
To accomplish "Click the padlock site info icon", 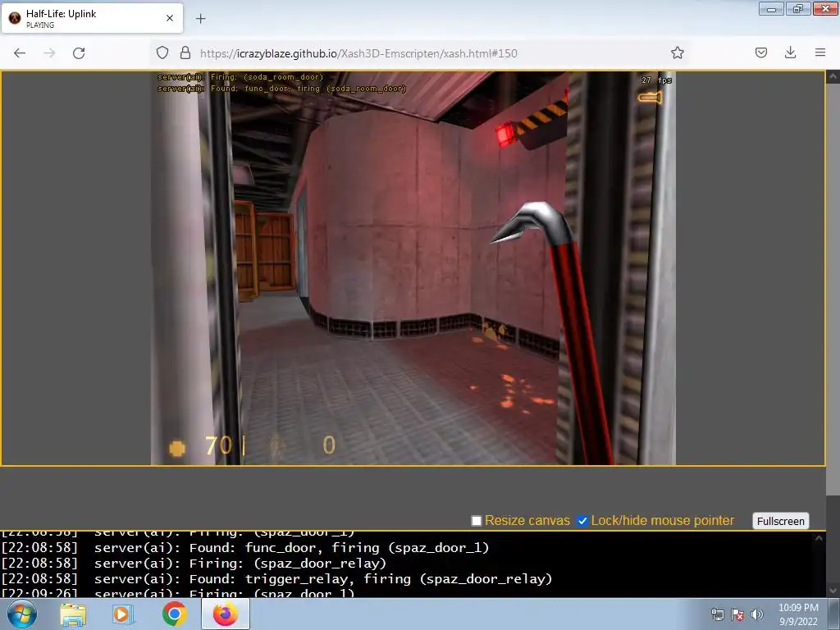I will [x=185, y=52].
